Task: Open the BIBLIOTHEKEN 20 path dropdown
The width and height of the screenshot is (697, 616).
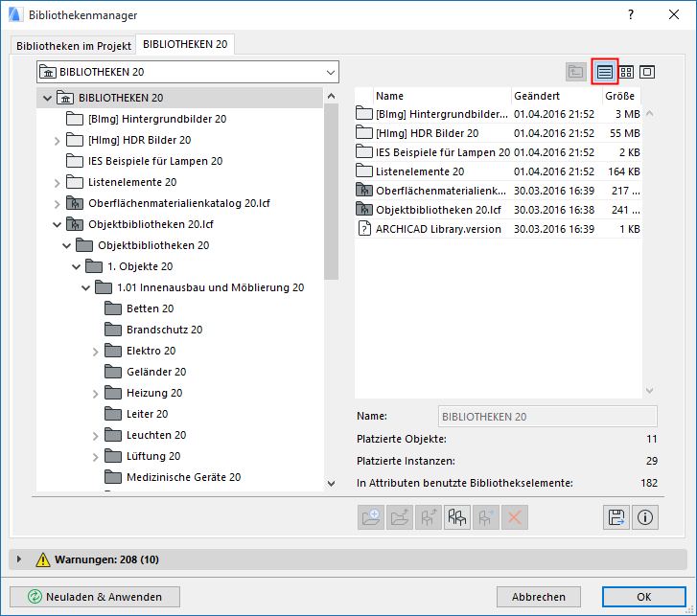Action: pyautogui.click(x=188, y=72)
